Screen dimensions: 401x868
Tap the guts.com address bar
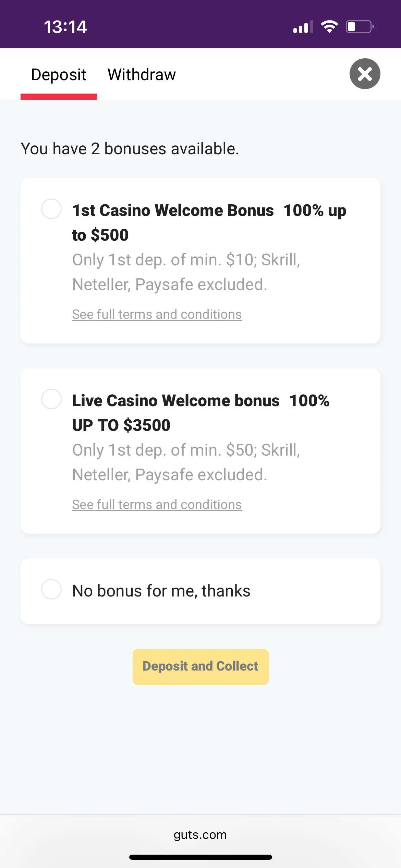(200, 834)
